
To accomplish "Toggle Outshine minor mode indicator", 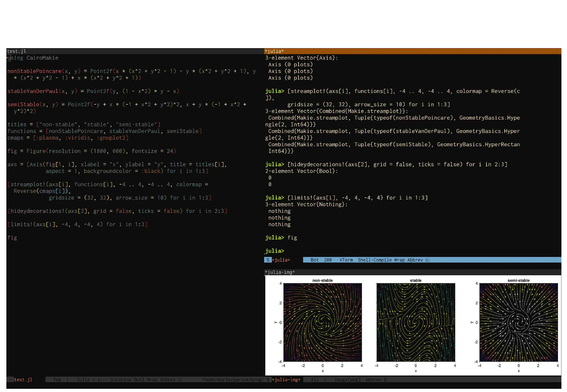I will (x=121, y=380).
